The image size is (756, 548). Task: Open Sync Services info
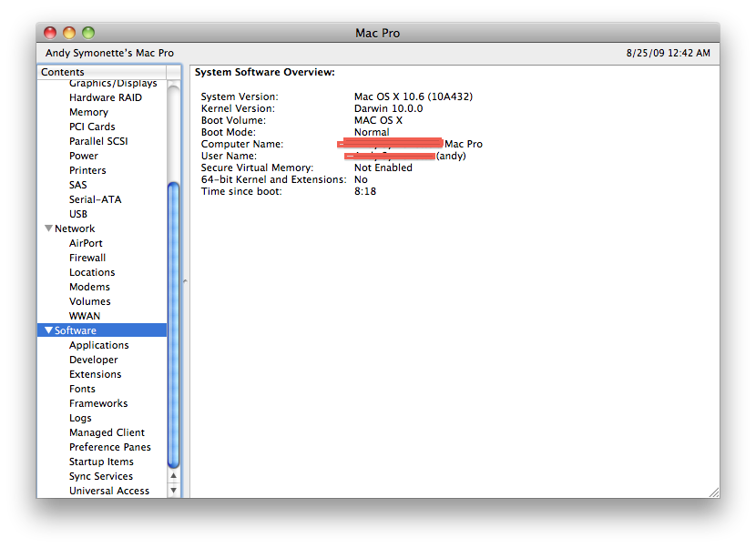[x=101, y=476]
